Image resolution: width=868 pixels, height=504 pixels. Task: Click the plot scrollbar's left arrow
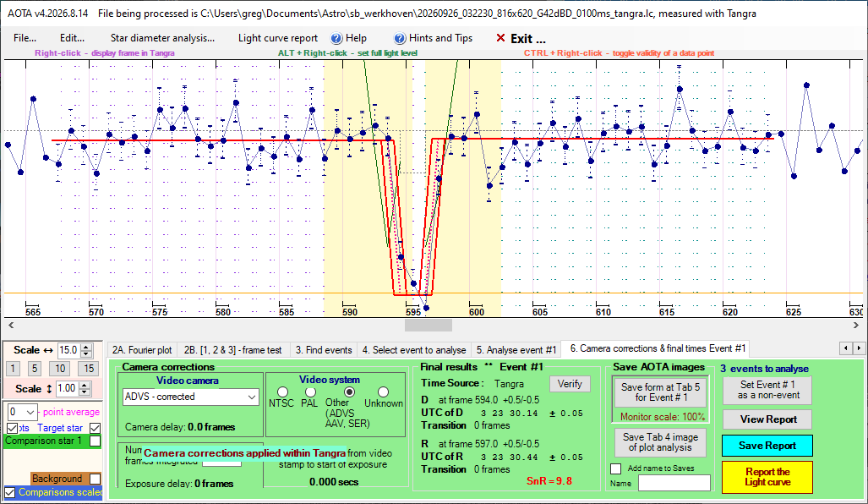(x=11, y=325)
